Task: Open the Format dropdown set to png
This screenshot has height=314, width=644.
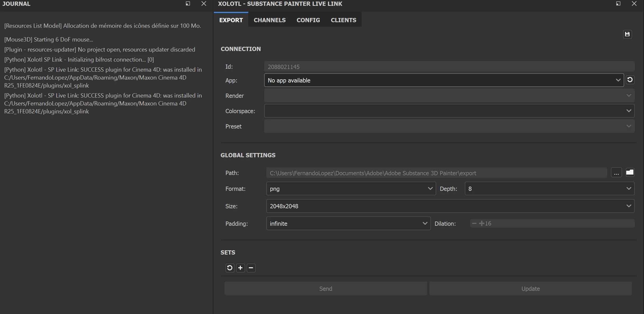Action: (x=351, y=188)
